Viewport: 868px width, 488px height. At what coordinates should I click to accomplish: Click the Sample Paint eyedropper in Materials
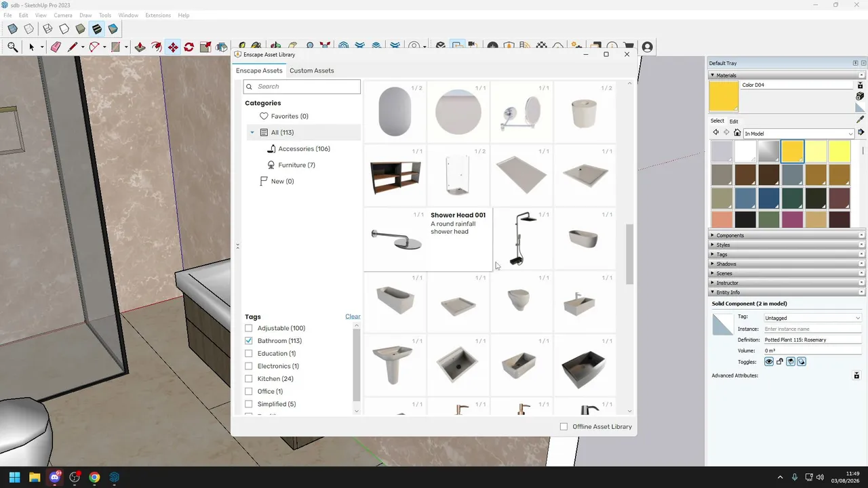click(x=860, y=119)
